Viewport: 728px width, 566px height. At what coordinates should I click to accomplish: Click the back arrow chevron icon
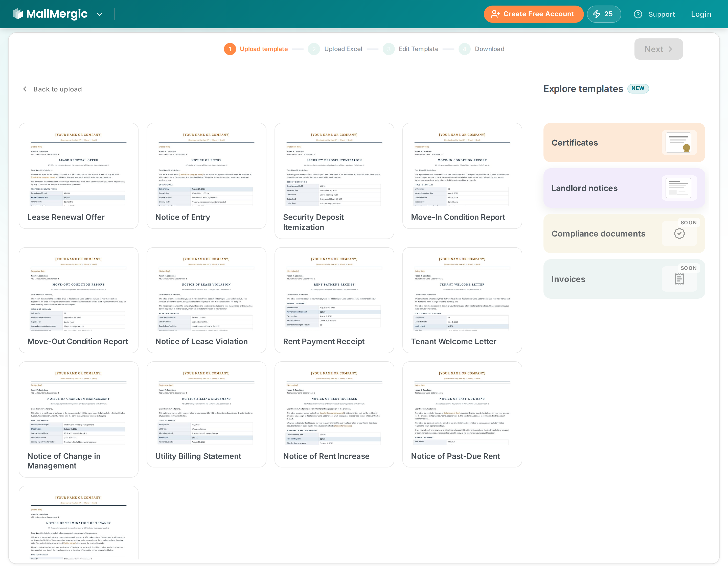tap(25, 89)
